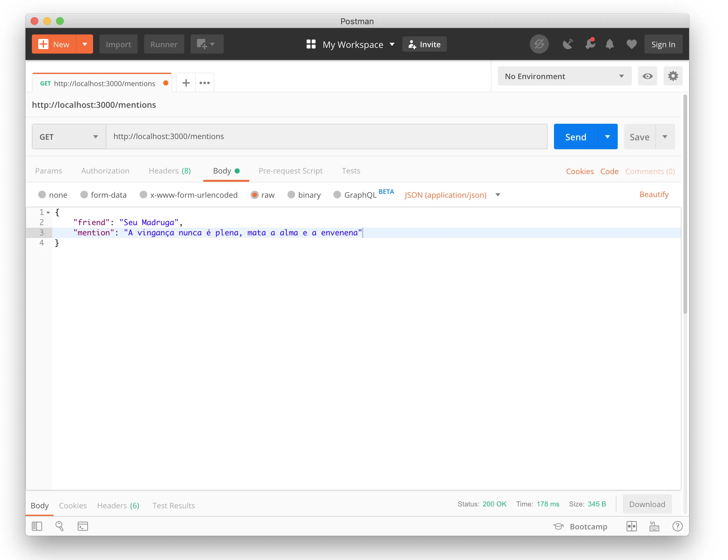728x560 pixels.
Task: Expand the GET method selector
Action: 95,136
